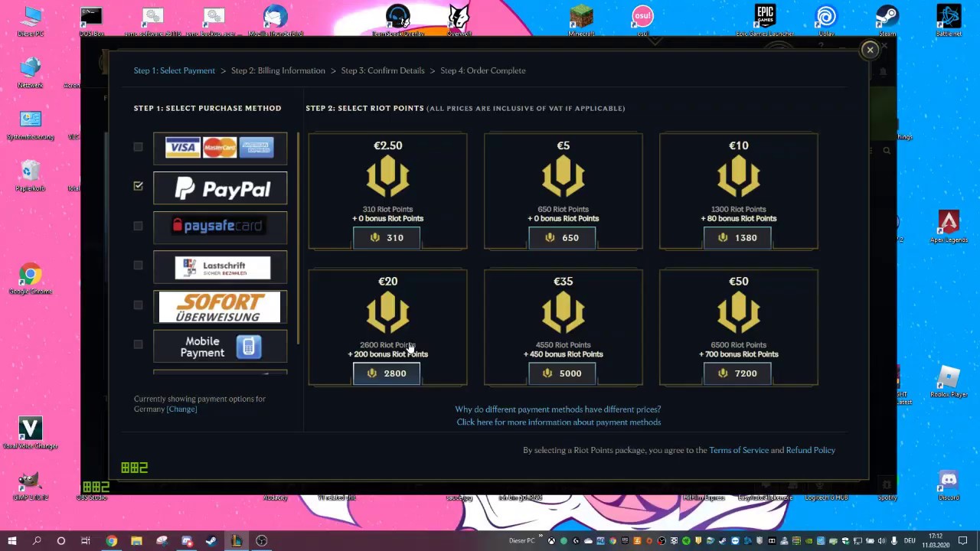
Task: Open the Refund Policy link
Action: [x=810, y=450]
